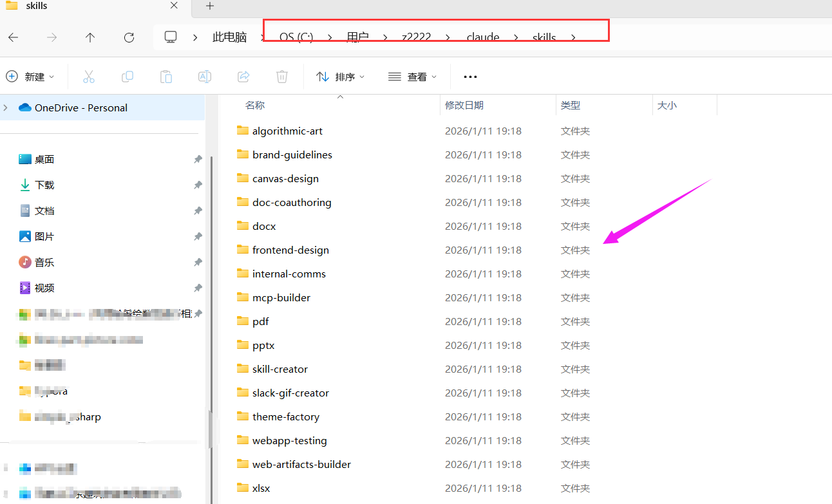Image resolution: width=832 pixels, height=504 pixels.
Task: Select the canvas-design folder
Action: [x=285, y=178]
